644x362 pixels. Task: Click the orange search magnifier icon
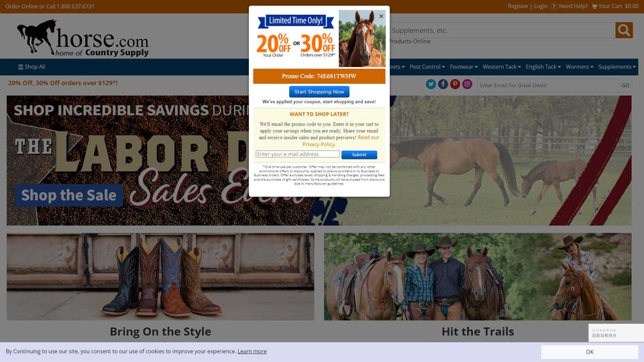tap(623, 30)
